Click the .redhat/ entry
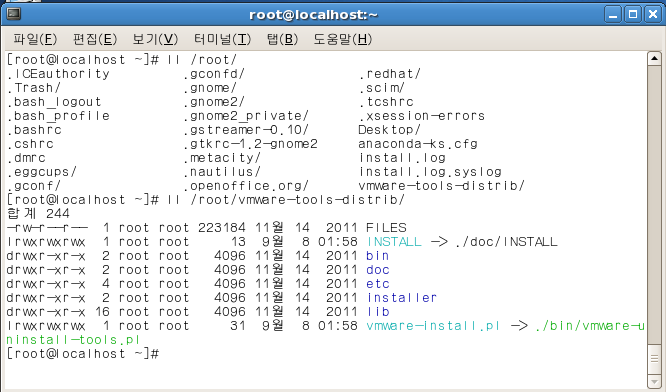666x392 pixels. click(x=389, y=74)
